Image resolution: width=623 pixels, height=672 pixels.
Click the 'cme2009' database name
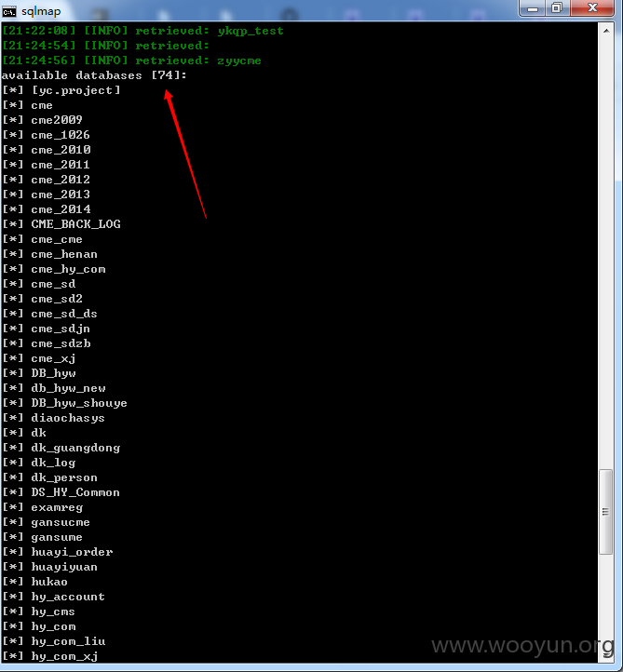point(57,120)
